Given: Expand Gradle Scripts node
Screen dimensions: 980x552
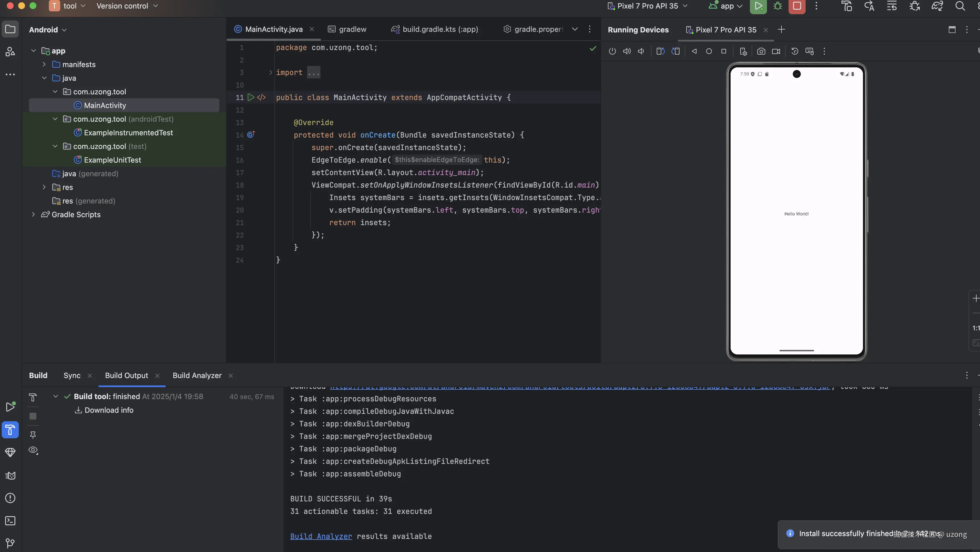Looking at the screenshot, I should [34, 215].
